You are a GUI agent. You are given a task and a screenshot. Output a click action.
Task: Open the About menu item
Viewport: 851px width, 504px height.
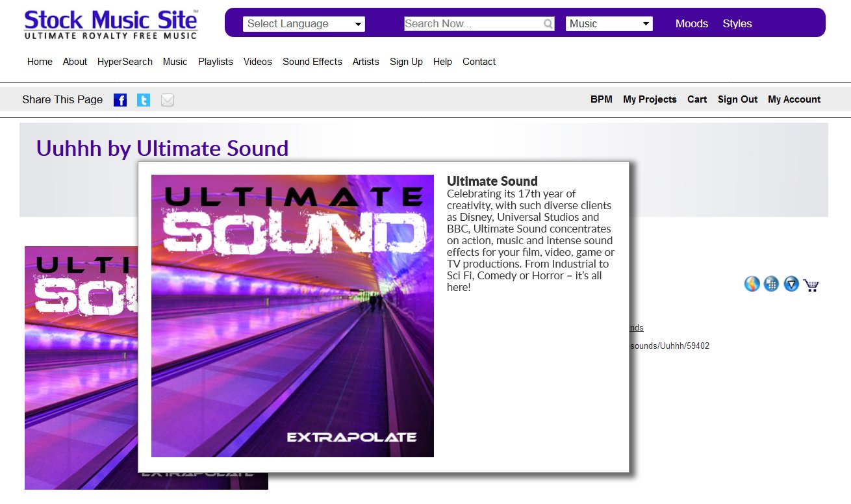(x=75, y=62)
